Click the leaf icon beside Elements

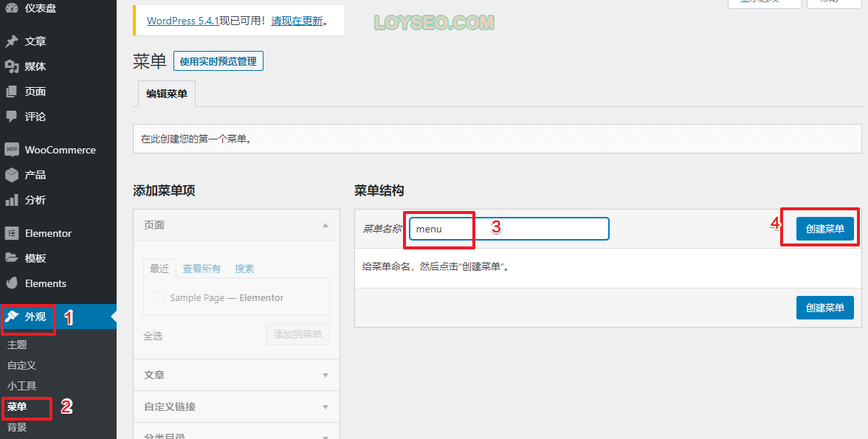tap(12, 283)
